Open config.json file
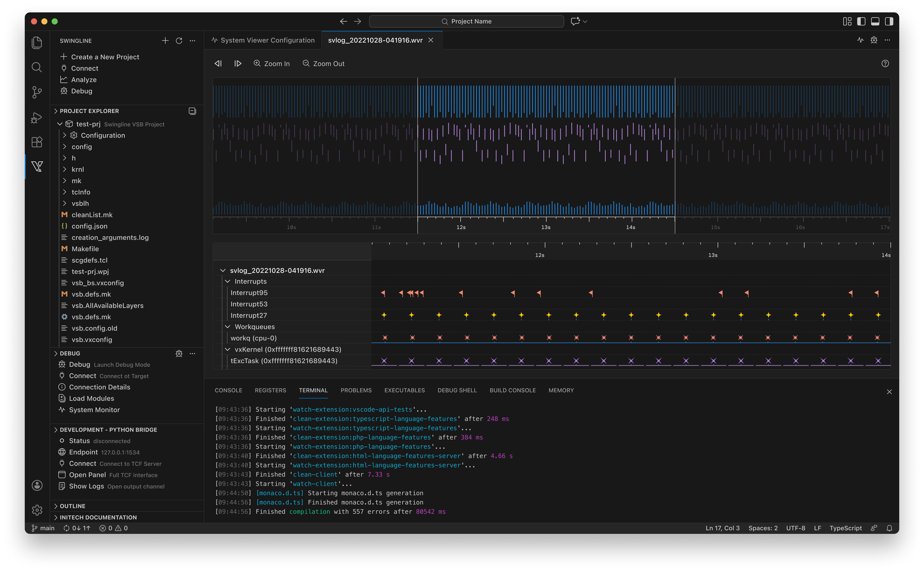The image size is (924, 571). [89, 226]
